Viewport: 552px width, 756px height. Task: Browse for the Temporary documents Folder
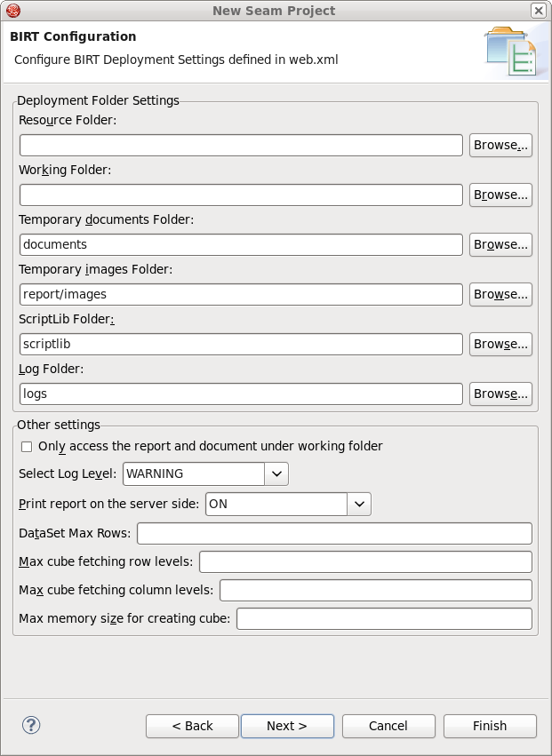[x=500, y=244]
